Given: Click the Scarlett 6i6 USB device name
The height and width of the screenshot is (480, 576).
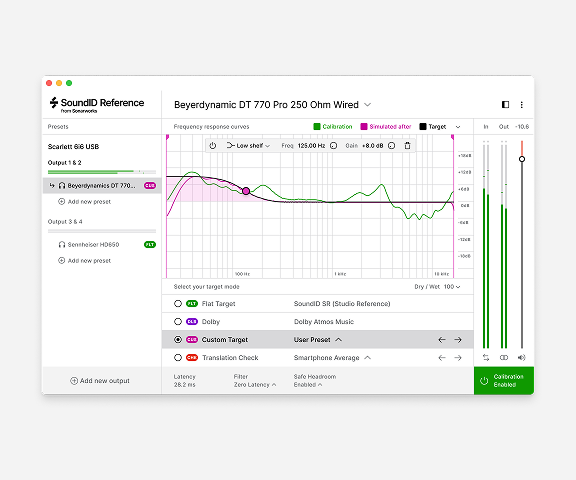Looking at the screenshot, I should pos(73,147).
